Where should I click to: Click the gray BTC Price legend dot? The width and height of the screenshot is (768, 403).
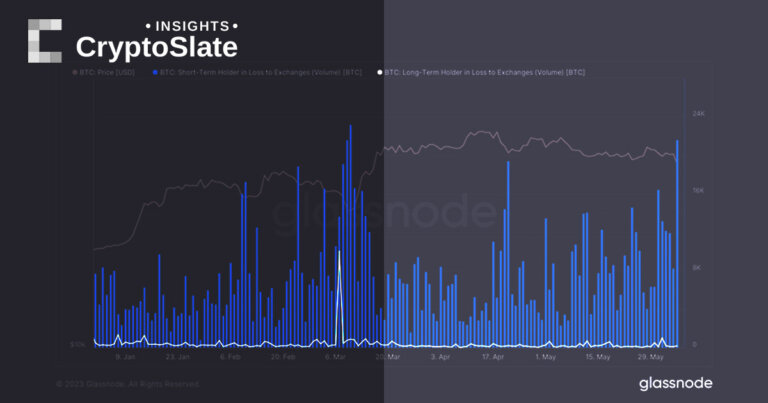pos(75,73)
